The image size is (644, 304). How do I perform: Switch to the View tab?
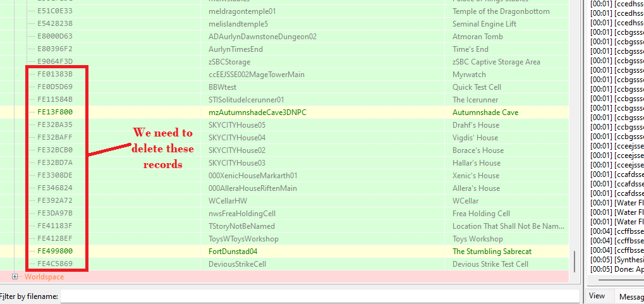click(x=597, y=296)
